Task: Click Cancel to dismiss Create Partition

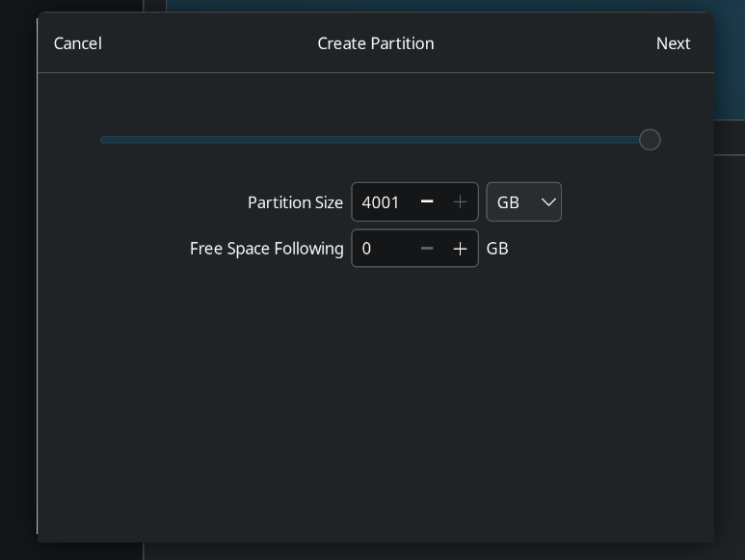Action: pos(78,43)
